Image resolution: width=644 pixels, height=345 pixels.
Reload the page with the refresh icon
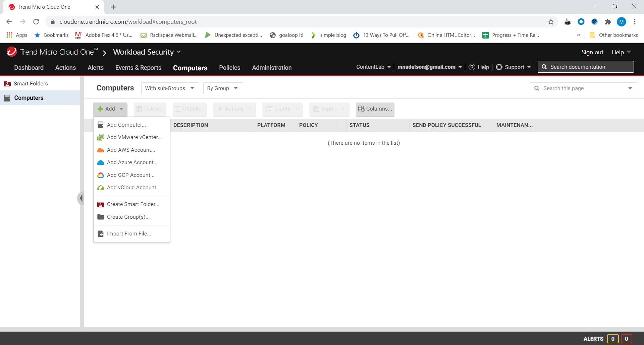tap(36, 22)
